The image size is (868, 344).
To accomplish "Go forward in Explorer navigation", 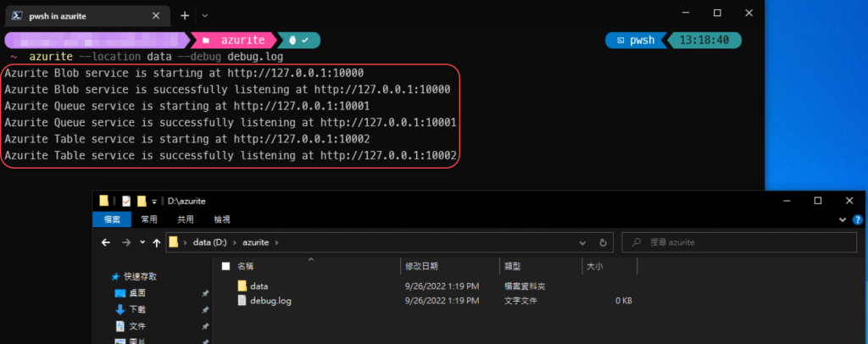I will (125, 242).
